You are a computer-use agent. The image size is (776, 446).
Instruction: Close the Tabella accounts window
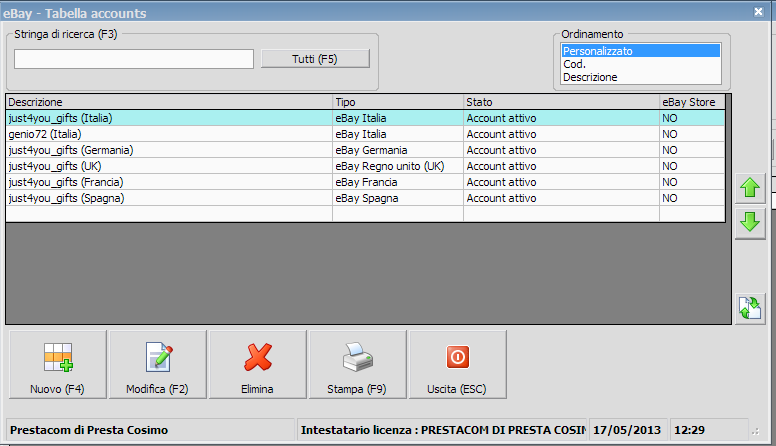pyautogui.click(x=759, y=11)
